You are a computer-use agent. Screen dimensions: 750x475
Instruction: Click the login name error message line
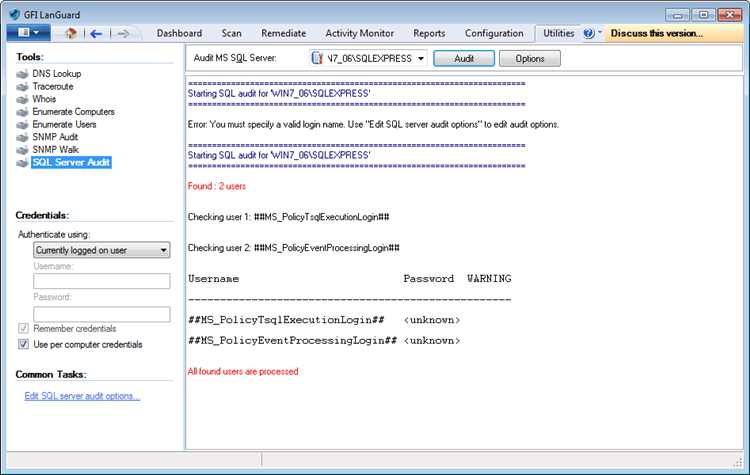tap(373, 124)
